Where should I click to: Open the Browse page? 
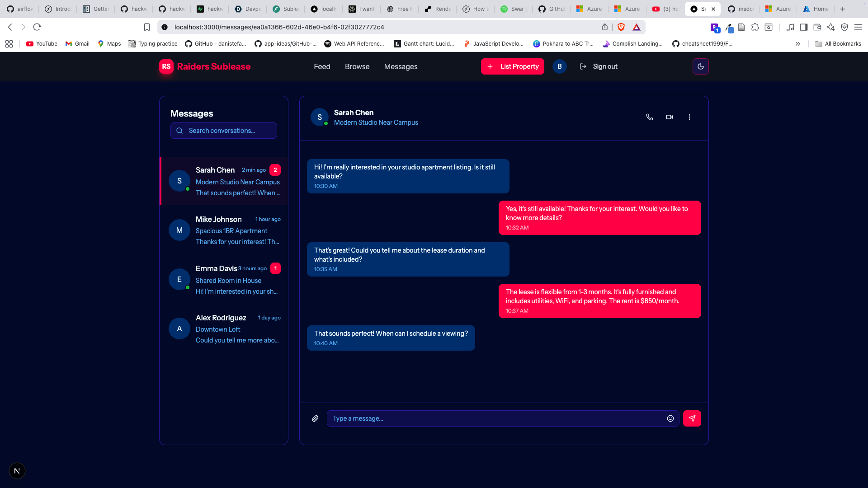click(357, 66)
